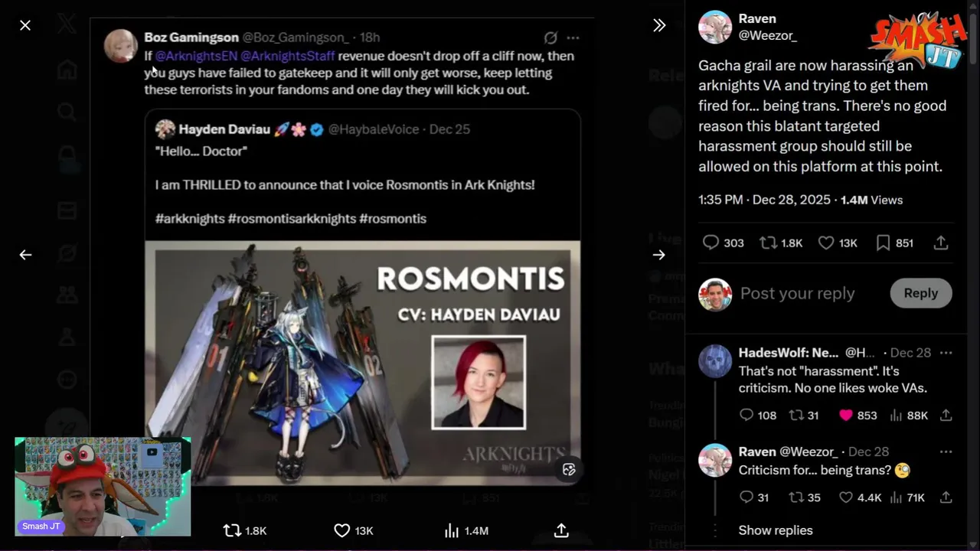
Task: Bookmark the post with 851 bookmarks
Action: pyautogui.click(x=894, y=243)
